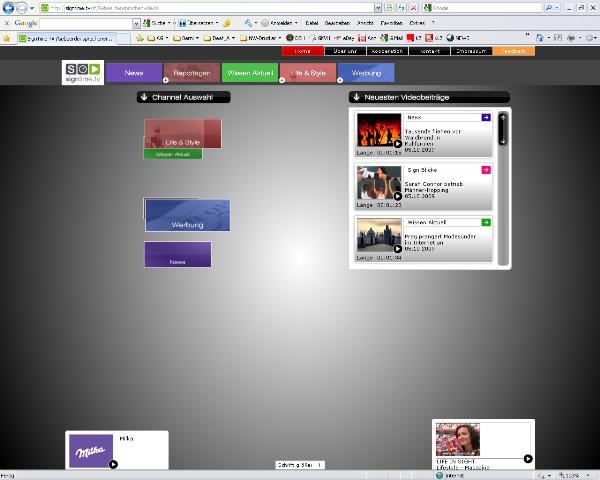
Task: Select the Life & Style tab
Action: tap(308, 73)
